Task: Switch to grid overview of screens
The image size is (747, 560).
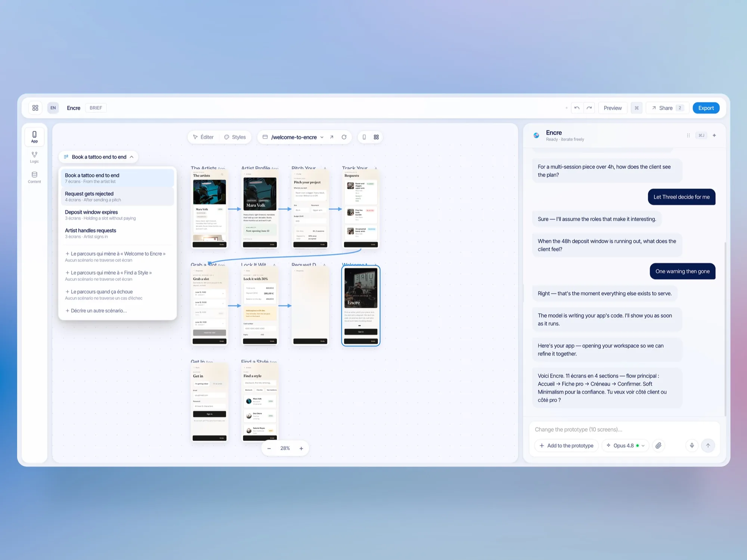Action: [x=376, y=137]
